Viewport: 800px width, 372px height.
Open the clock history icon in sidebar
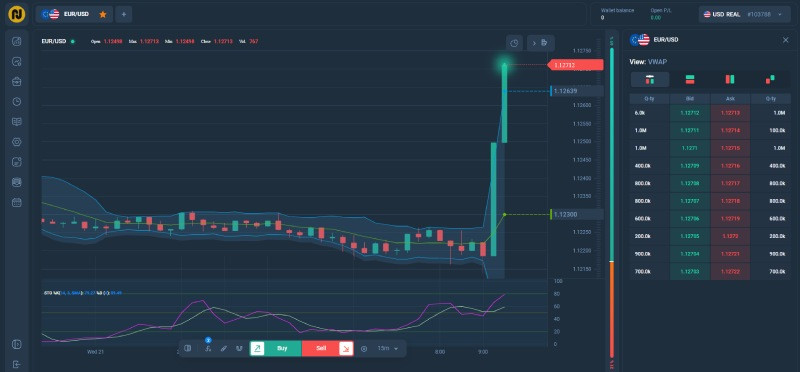[17, 102]
